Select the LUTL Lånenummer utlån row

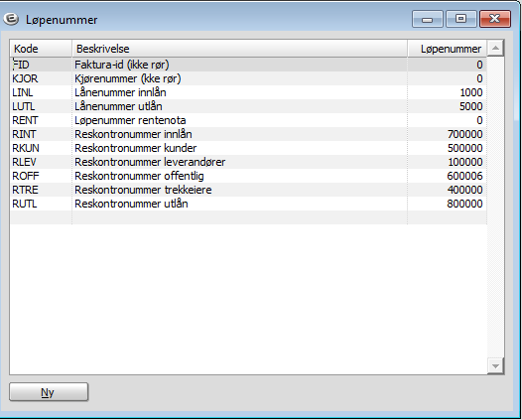coord(248,106)
